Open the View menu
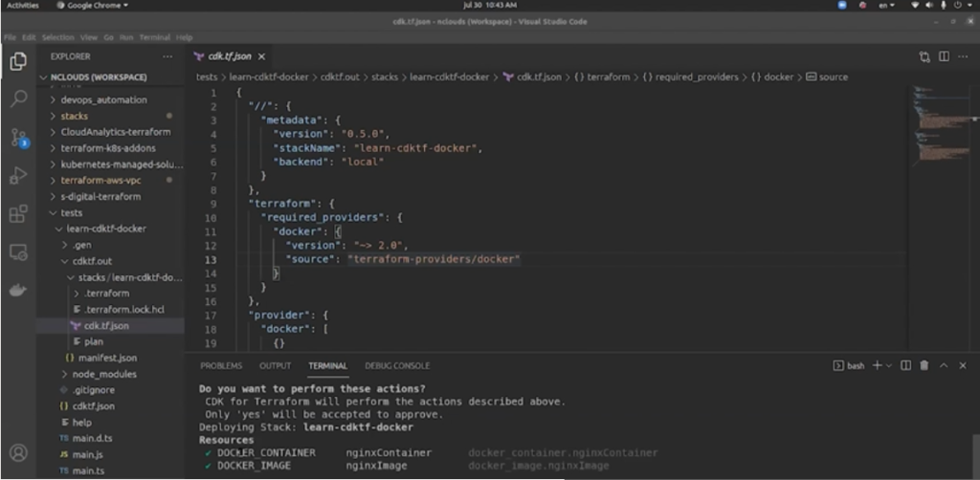This screenshot has height=480, width=980. click(x=89, y=37)
